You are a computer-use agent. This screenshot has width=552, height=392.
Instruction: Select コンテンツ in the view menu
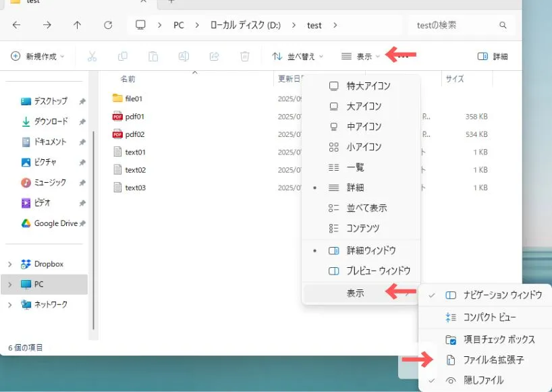pos(363,228)
